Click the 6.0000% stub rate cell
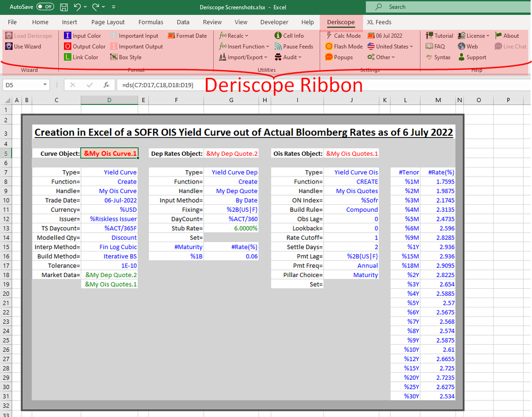 click(x=231, y=228)
